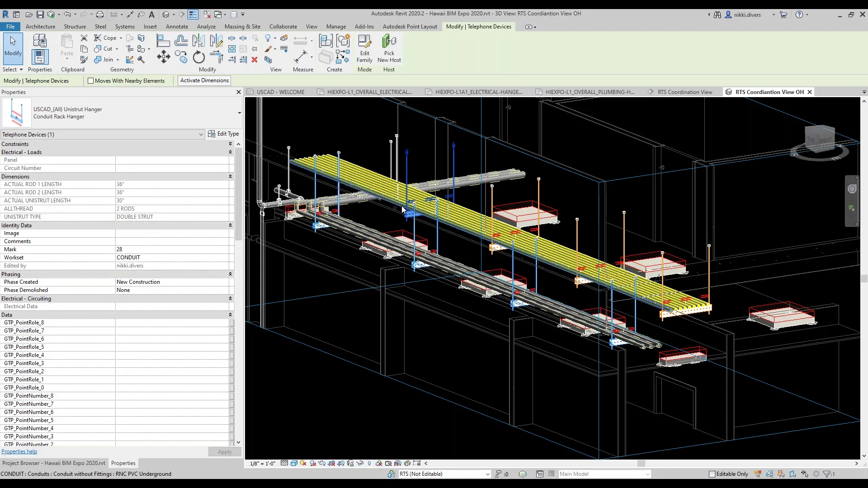Open the Properties help link

tap(19, 451)
